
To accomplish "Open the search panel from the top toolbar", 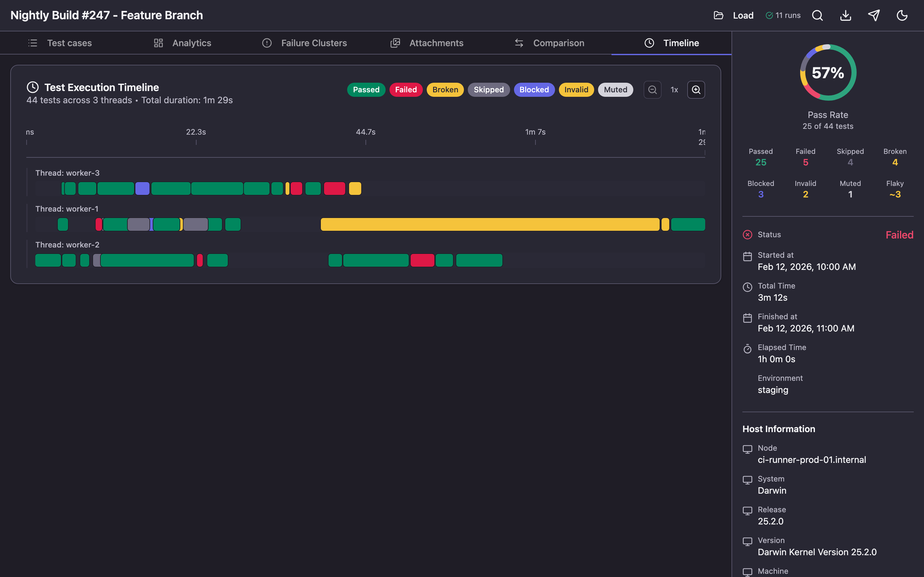I will coord(817,15).
